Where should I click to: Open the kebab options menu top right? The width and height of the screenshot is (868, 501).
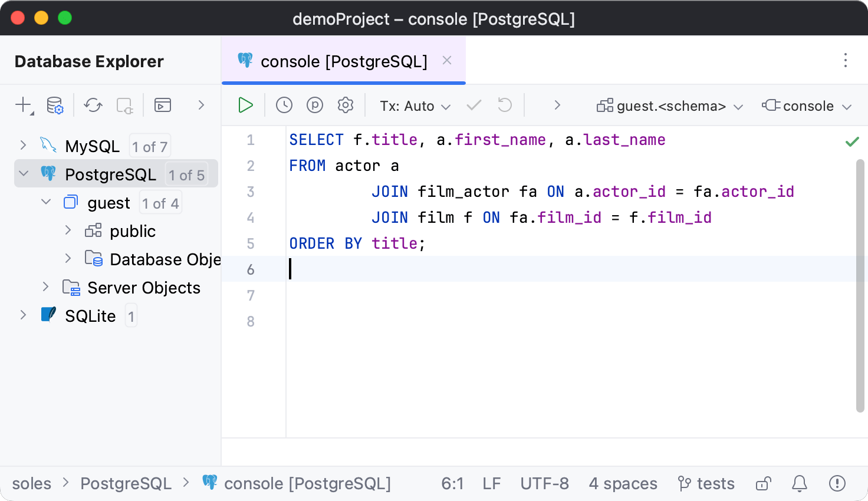[x=846, y=60]
